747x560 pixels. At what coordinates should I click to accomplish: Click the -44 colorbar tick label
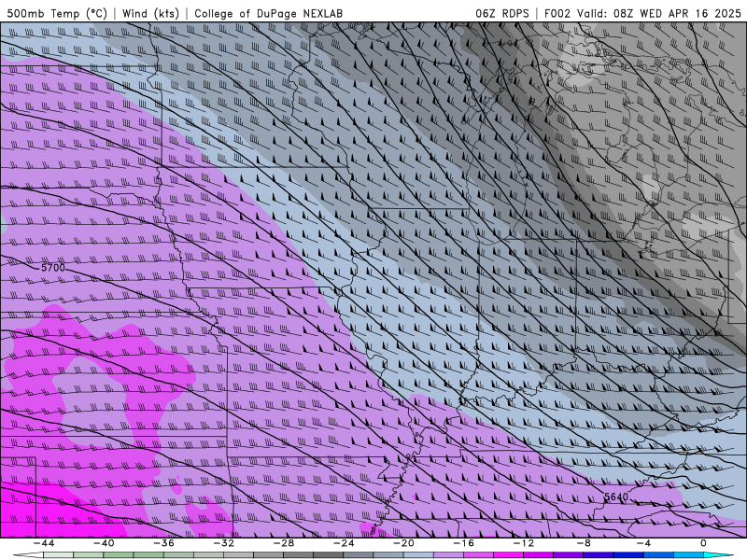point(44,543)
